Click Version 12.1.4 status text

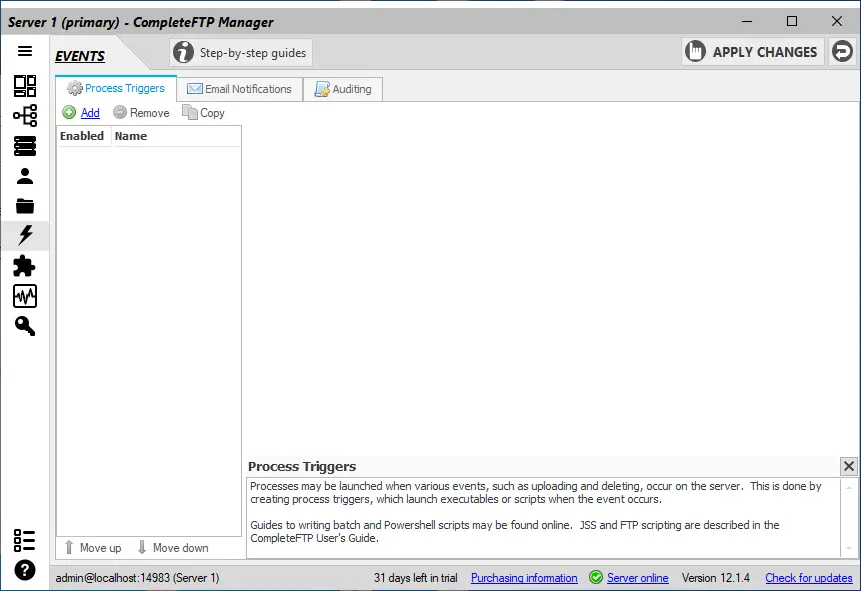(x=715, y=578)
